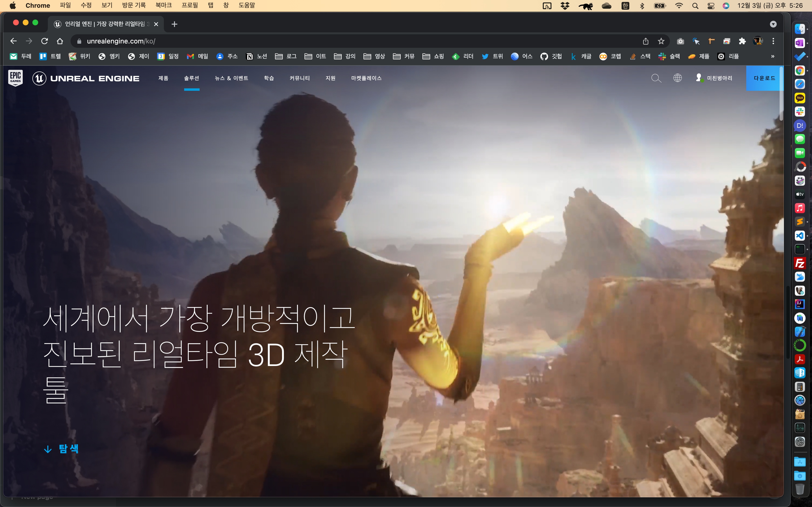812x507 pixels.
Task: Click the Chrome share page icon
Action: [645, 41]
